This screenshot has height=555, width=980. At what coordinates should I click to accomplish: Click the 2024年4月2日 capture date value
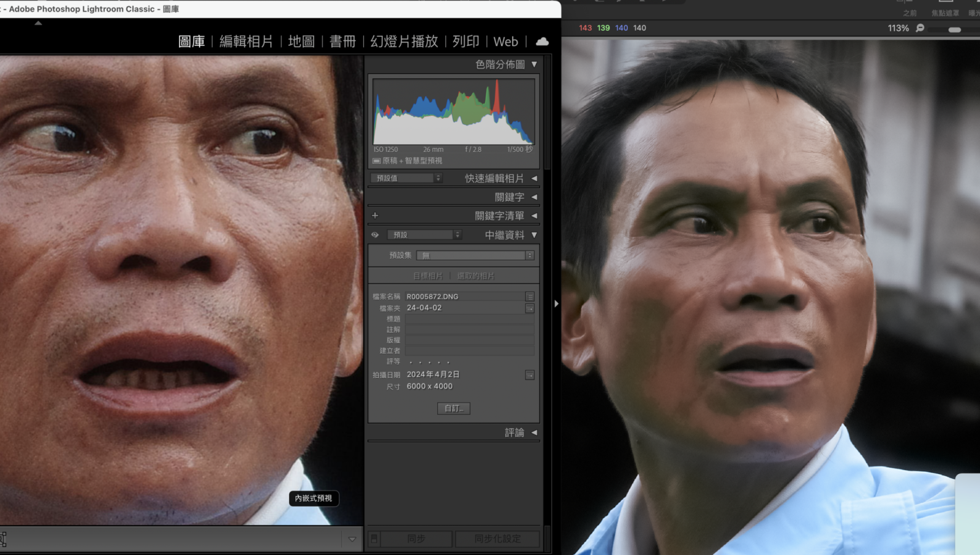click(x=433, y=374)
